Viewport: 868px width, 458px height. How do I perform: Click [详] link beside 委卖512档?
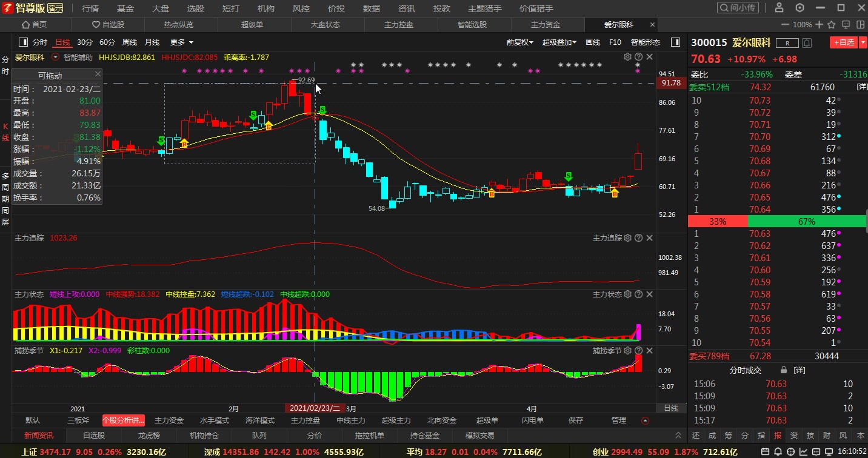tap(861, 87)
